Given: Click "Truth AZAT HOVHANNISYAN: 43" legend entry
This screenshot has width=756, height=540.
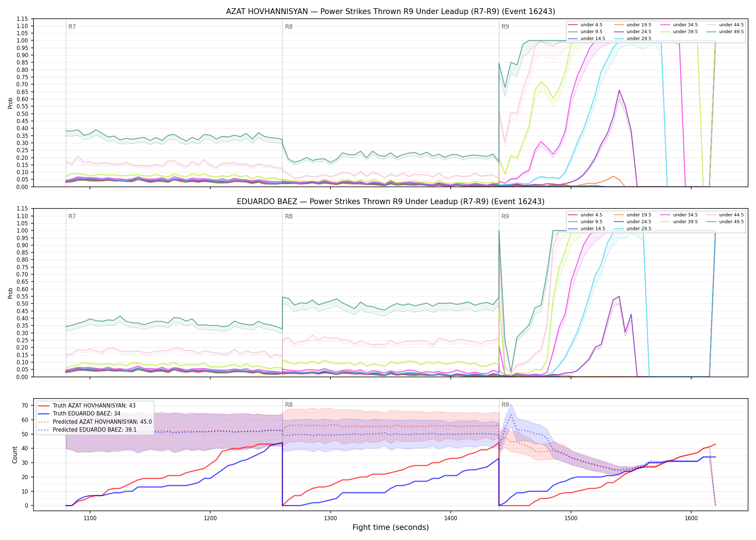Looking at the screenshot, I should click(x=87, y=406).
